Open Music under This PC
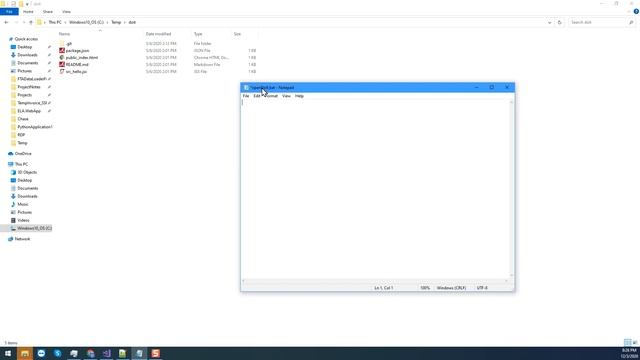Screen dimensions: 640x360 pos(23,204)
